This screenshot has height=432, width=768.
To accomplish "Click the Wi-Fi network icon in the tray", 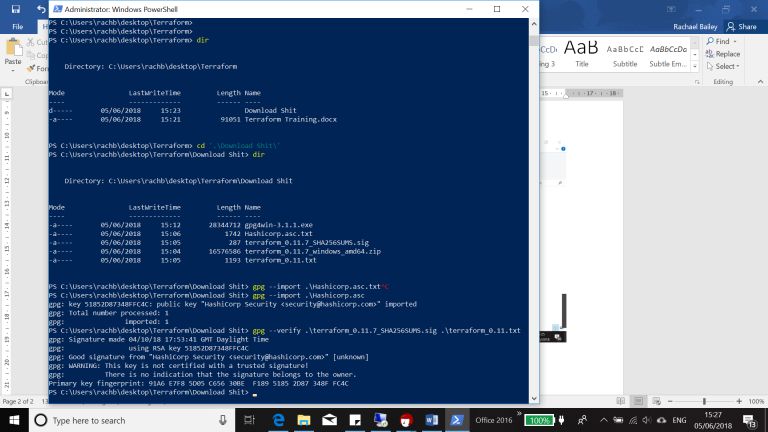I will [x=633, y=420].
